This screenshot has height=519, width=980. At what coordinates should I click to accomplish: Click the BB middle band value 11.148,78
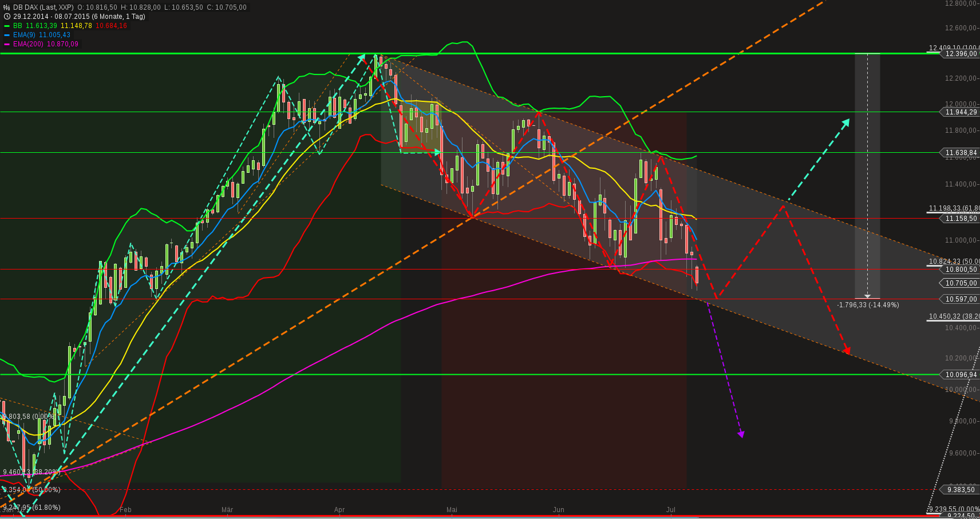tap(76, 26)
